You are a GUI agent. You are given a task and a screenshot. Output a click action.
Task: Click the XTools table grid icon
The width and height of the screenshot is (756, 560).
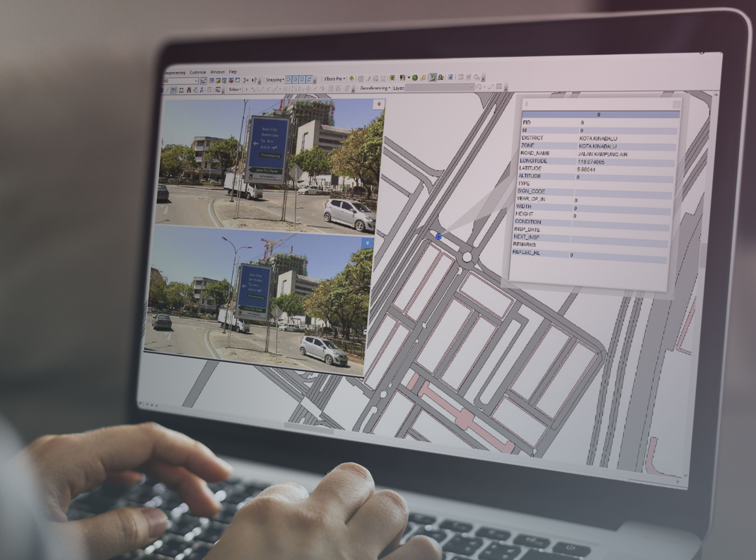361,79
